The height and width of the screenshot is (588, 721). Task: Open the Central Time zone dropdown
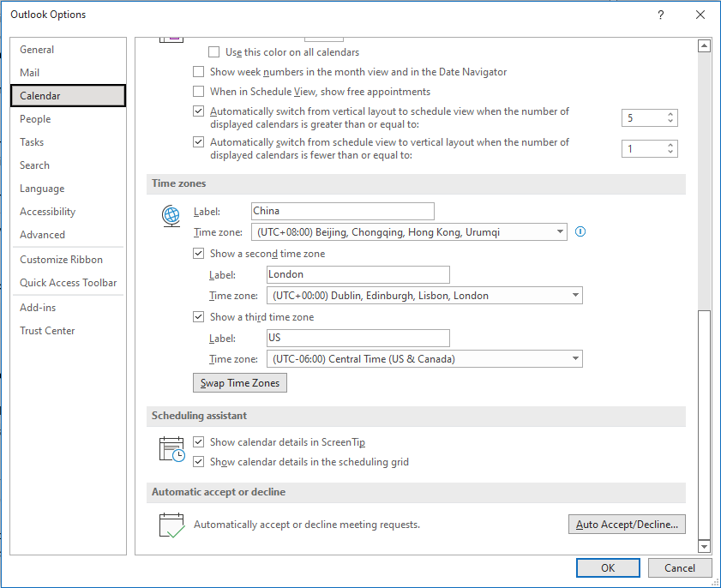tap(575, 359)
